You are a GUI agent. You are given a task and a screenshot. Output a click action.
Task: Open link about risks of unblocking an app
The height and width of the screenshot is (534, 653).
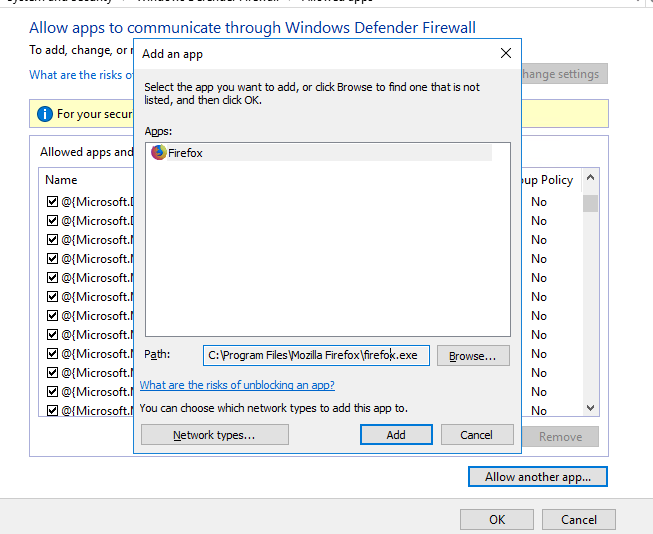point(237,385)
